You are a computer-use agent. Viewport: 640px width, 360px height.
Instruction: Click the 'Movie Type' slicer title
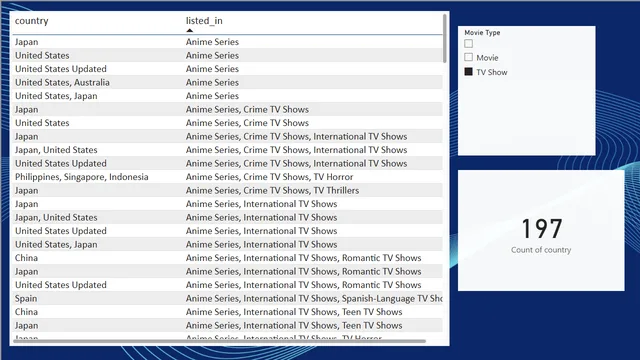tap(482, 33)
